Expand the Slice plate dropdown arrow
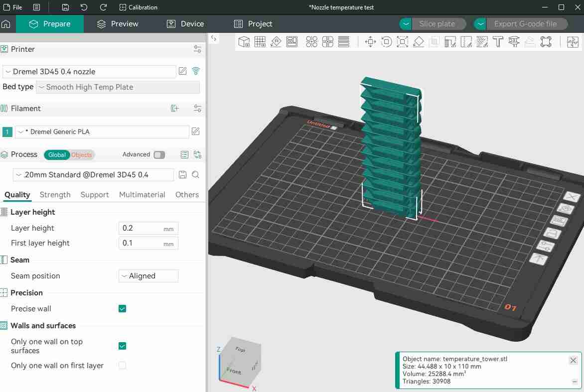Image resolution: width=584 pixels, height=392 pixels. click(x=406, y=24)
